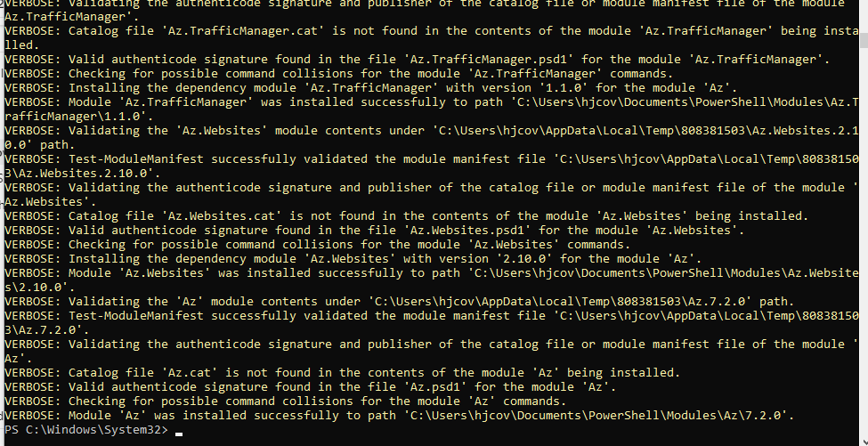The height and width of the screenshot is (446, 868).
Task: Click the line "Validating the 'Az.Websites' module contents"
Action: tap(431, 138)
